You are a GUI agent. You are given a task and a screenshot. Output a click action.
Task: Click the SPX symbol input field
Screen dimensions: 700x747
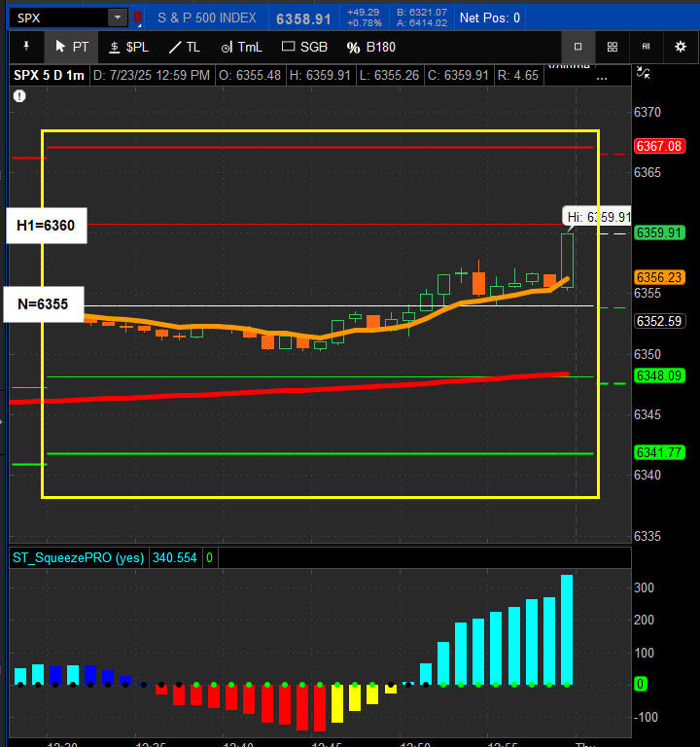(59, 18)
